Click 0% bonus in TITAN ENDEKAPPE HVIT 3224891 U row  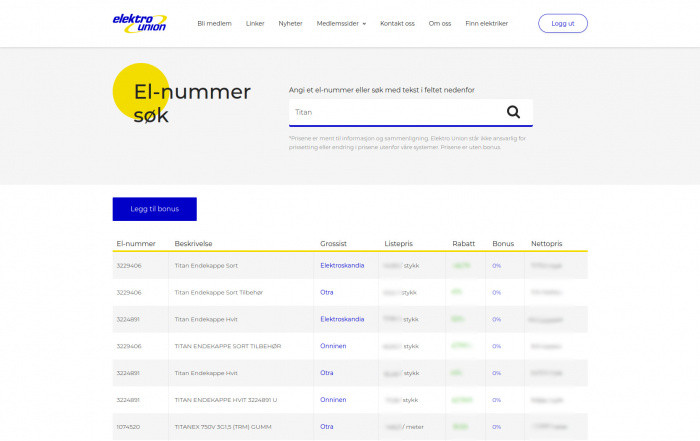point(496,400)
